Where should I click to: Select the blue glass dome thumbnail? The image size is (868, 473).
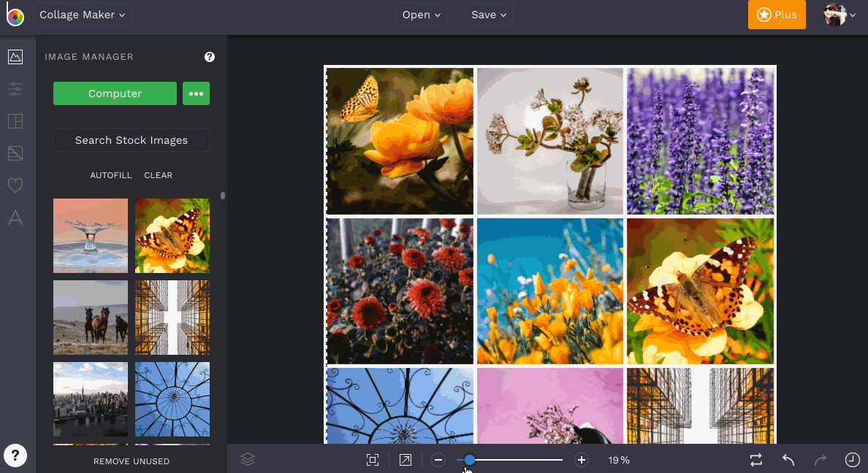pyautogui.click(x=172, y=399)
